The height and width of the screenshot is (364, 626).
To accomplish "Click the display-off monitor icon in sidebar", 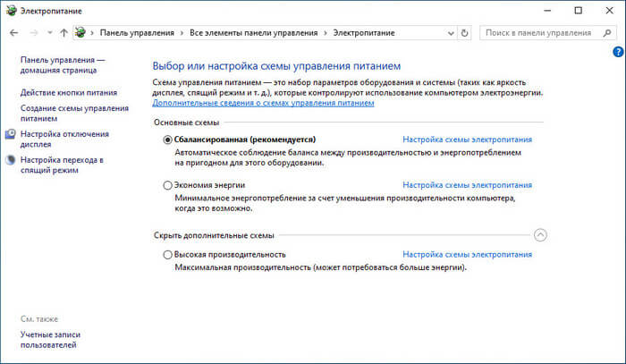I will tap(11, 134).
